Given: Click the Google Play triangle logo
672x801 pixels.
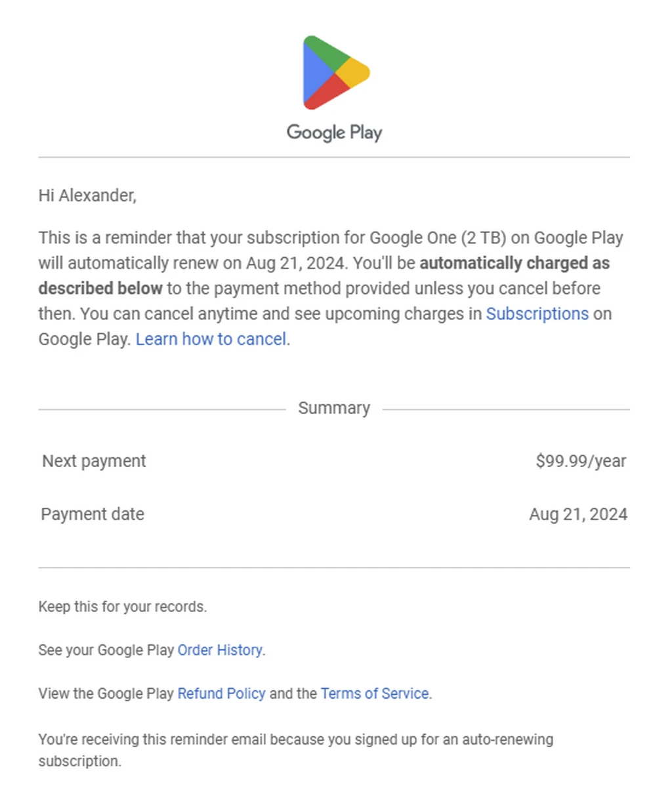Looking at the screenshot, I should pyautogui.click(x=335, y=73).
